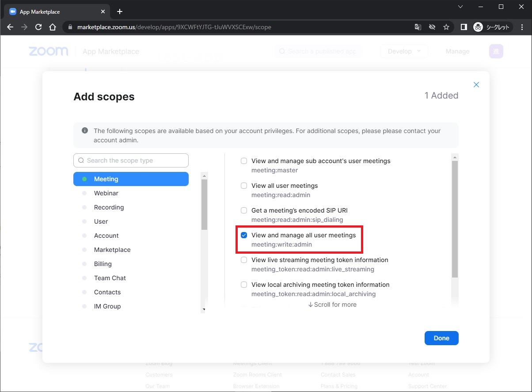Click the scopes list scroll-up arrow
Image resolution: width=532 pixels, height=392 pixels.
pyautogui.click(x=454, y=157)
